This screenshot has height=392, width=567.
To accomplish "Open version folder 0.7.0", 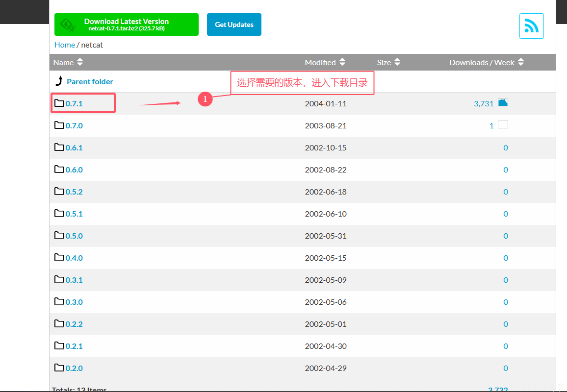I will [74, 126].
